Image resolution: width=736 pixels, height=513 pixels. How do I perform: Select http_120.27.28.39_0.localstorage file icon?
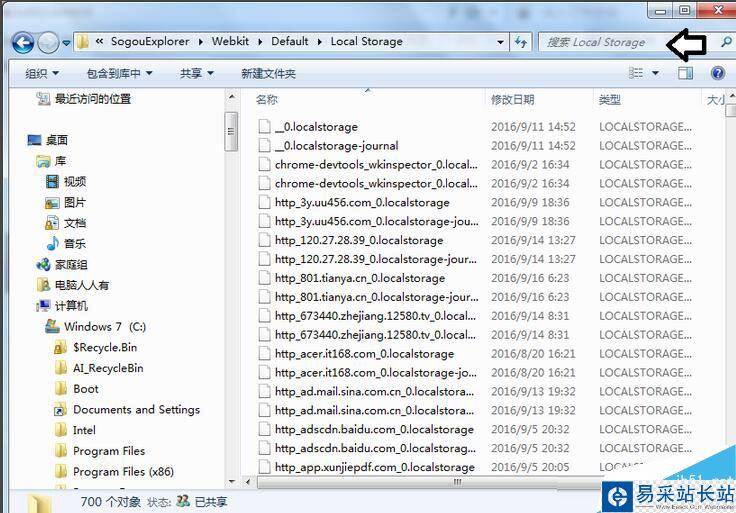265,240
